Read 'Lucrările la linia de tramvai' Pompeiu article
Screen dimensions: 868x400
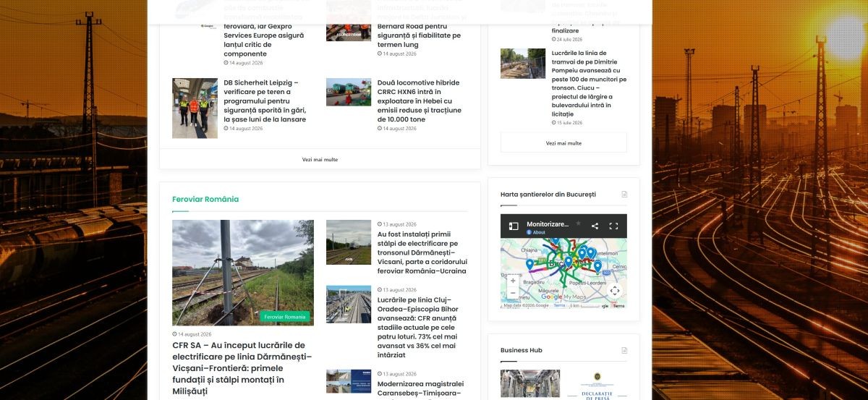pyautogui.click(x=590, y=83)
